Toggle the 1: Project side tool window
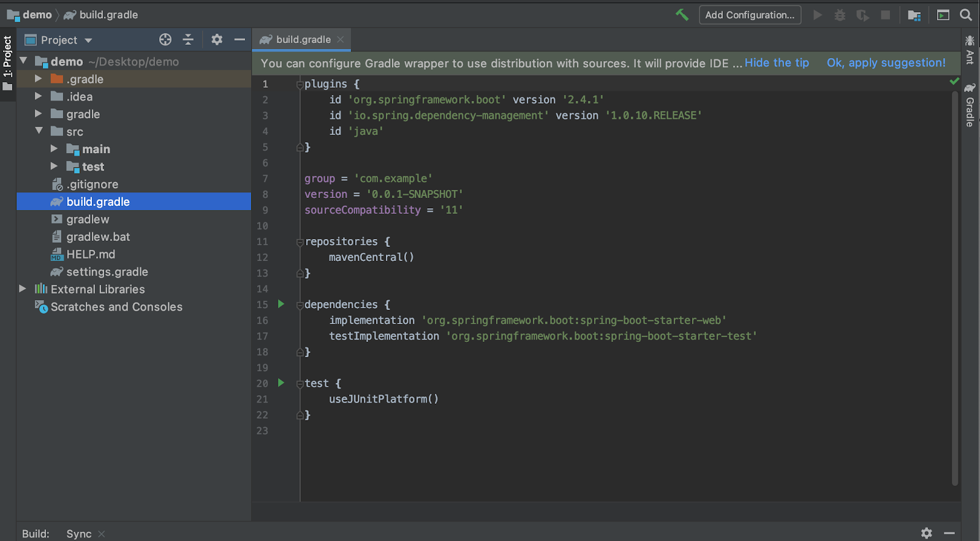The height and width of the screenshot is (541, 980). click(7, 63)
